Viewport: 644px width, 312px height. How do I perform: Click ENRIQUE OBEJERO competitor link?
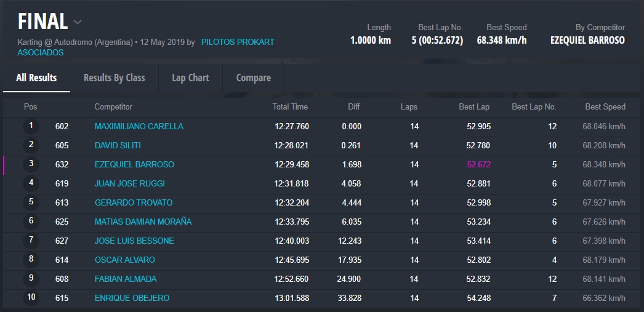coord(132,298)
